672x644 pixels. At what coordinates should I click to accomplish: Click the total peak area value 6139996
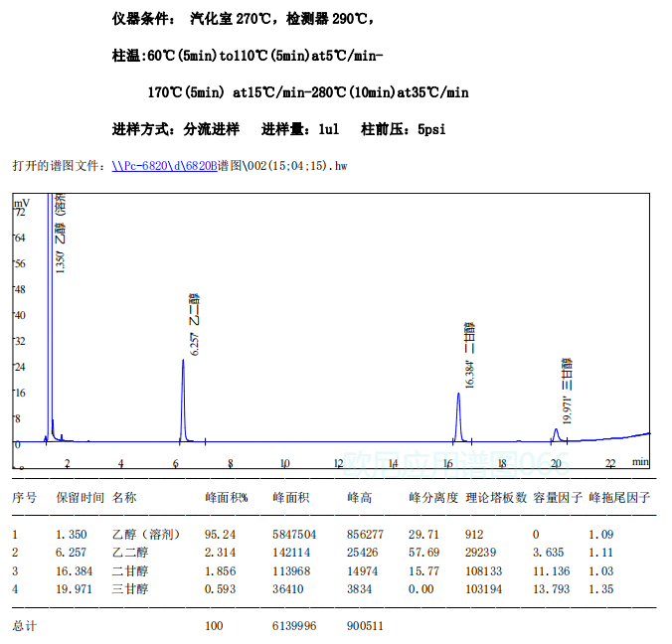[x=294, y=626]
